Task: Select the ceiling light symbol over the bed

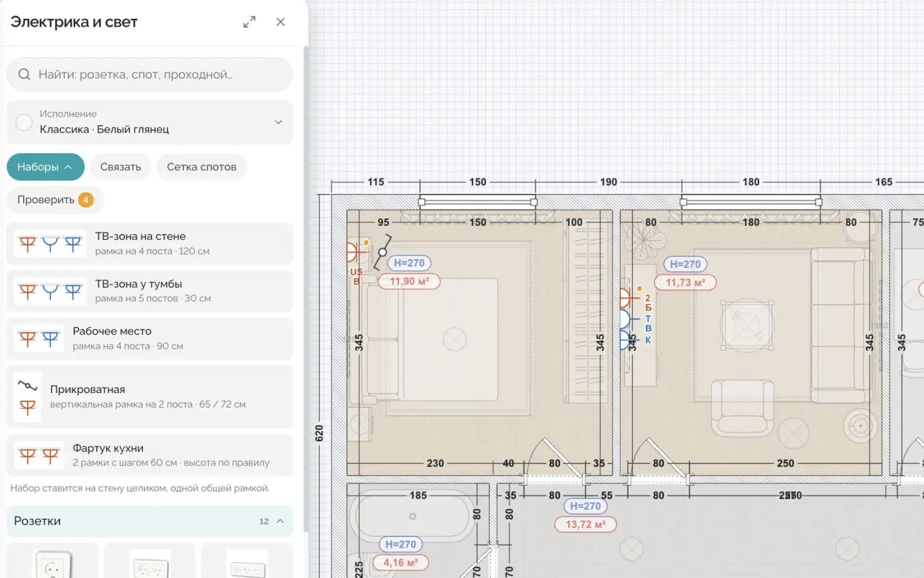Action: pos(455,340)
